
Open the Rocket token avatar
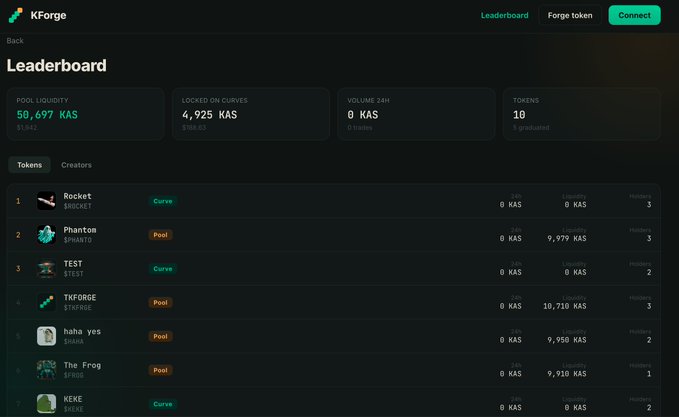click(46, 201)
